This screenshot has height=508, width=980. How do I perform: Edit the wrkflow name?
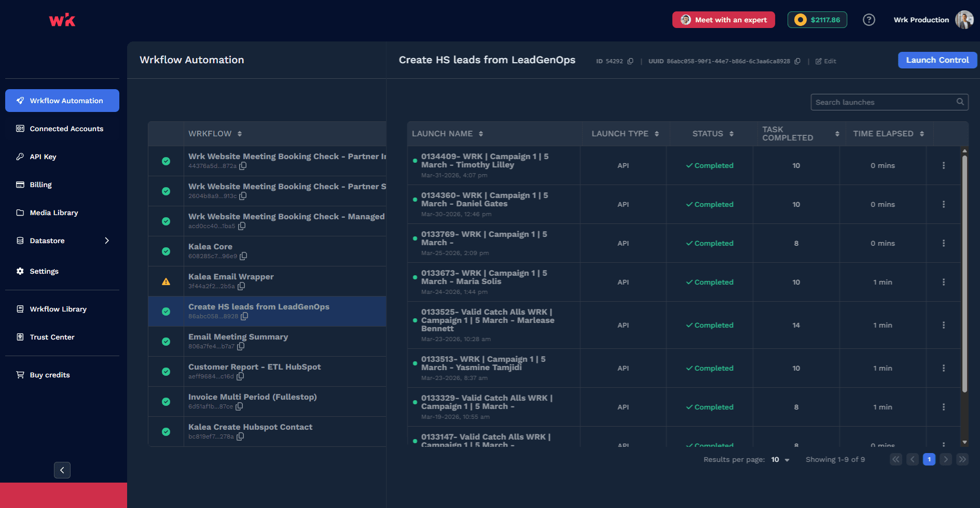pos(825,61)
